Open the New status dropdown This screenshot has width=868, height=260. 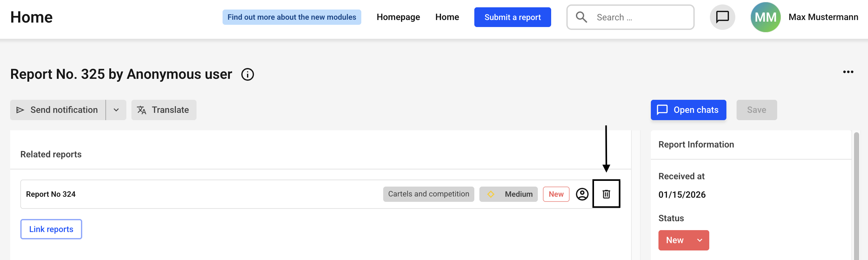click(683, 240)
